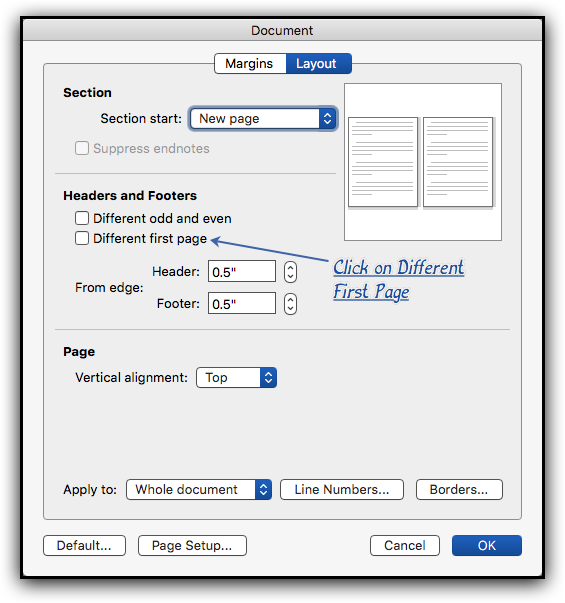
Task: Toggle the Suppress endnotes checkbox
Action: pyautogui.click(x=82, y=148)
